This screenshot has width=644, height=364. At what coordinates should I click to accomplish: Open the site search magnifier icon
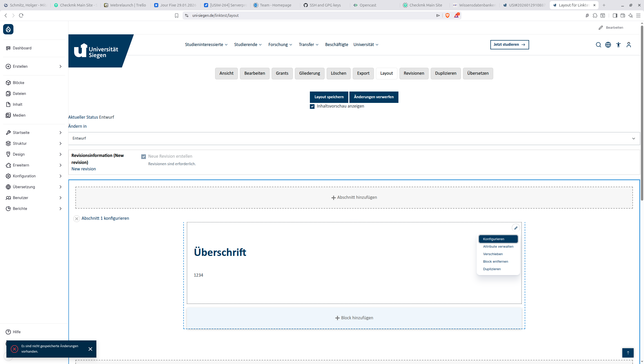(x=598, y=45)
